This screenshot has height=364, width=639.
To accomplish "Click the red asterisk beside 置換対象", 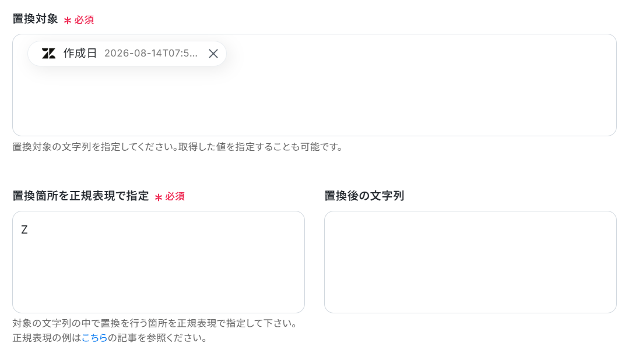I will pos(68,20).
